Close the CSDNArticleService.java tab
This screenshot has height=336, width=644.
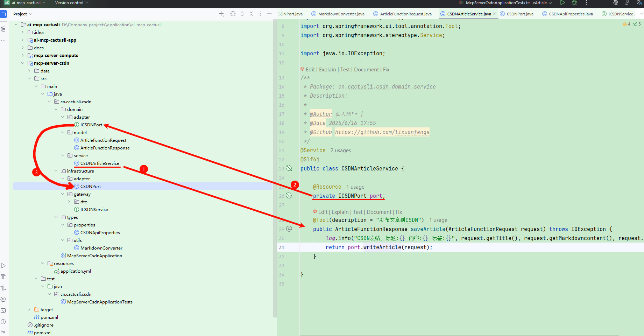(494, 14)
